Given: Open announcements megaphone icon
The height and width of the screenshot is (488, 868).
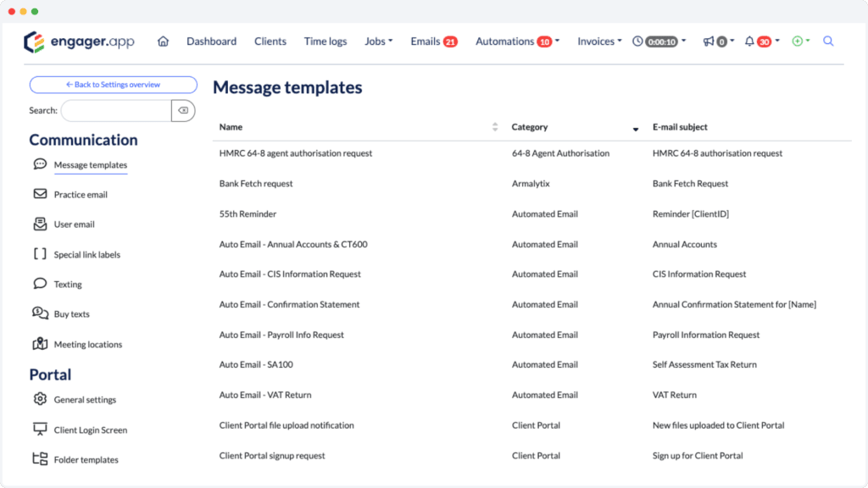Looking at the screenshot, I should (x=709, y=42).
